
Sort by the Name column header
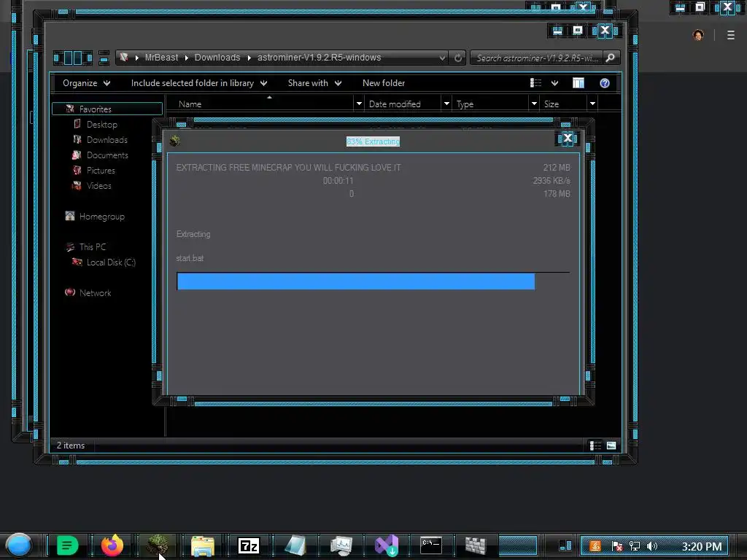(260, 104)
